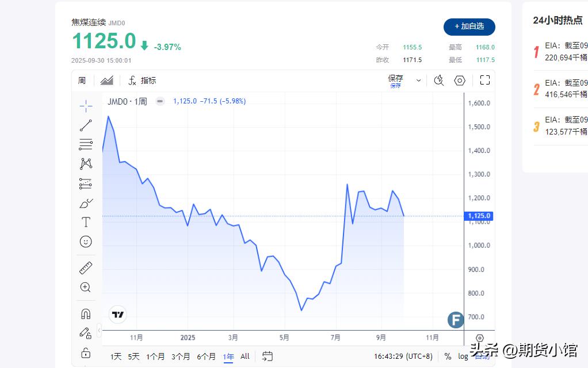Toggle log scale on price axis
Screen dimensions: 588x368
pyautogui.click(x=463, y=356)
